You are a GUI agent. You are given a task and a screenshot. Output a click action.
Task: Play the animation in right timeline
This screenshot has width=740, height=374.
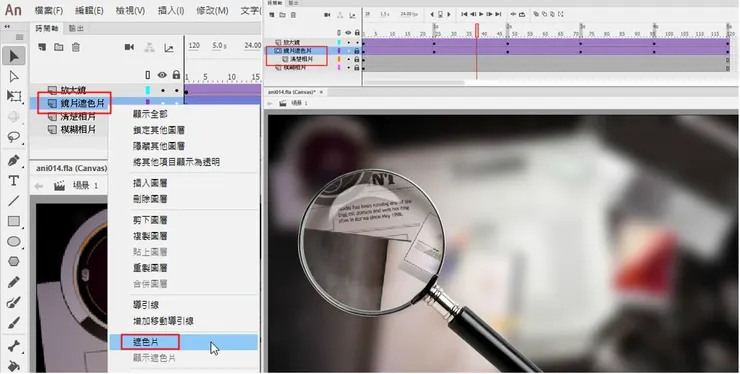(481, 14)
